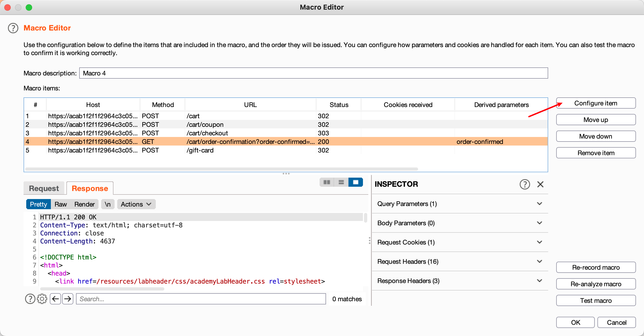644x336 pixels.
Task: Switch to the Request tab
Action: (x=44, y=188)
